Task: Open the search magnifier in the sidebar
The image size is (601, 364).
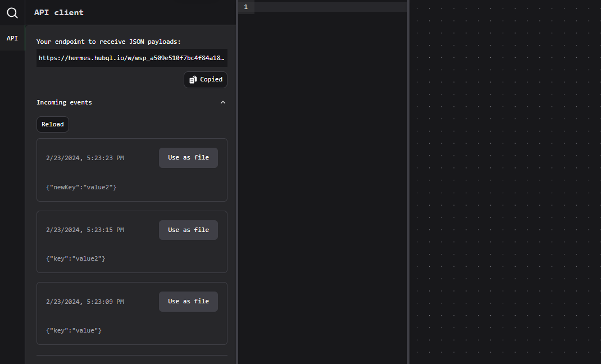Action: point(12,12)
